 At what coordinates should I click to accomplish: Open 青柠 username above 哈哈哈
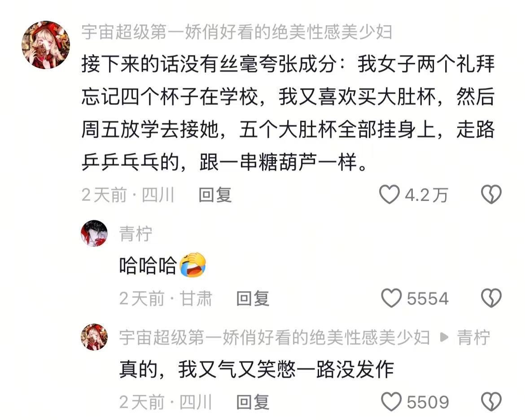(x=136, y=233)
